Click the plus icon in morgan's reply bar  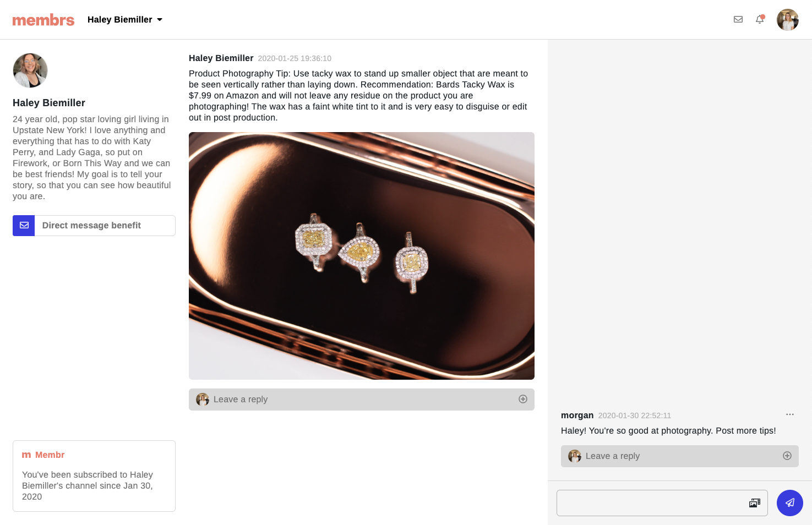(787, 456)
